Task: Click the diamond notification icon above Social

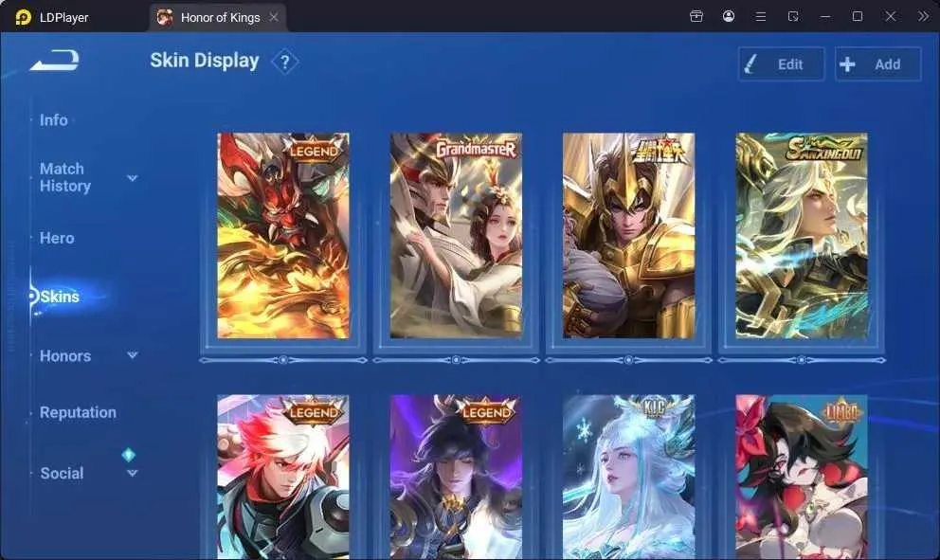Action: click(x=128, y=455)
